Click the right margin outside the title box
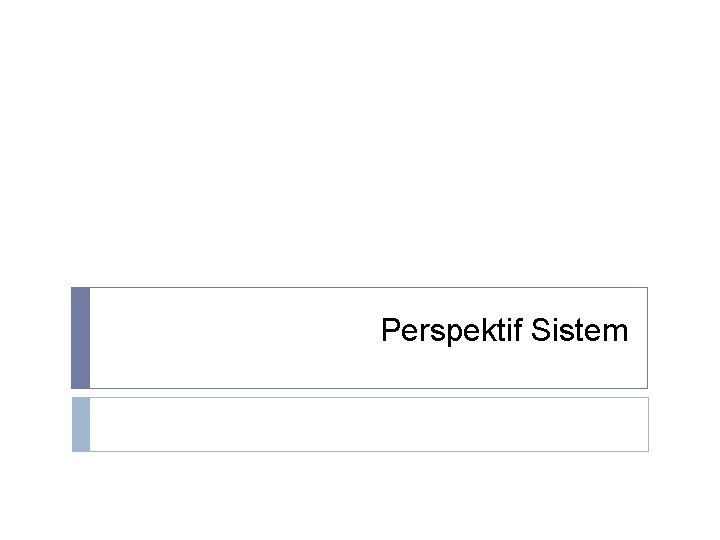The height and width of the screenshot is (540, 720). pyautogui.click(x=683, y=338)
